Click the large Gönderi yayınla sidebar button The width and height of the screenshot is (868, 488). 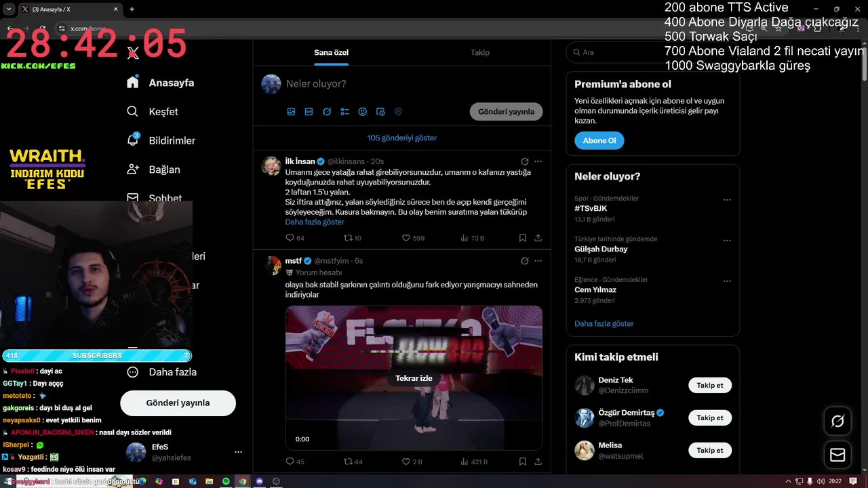point(178,403)
